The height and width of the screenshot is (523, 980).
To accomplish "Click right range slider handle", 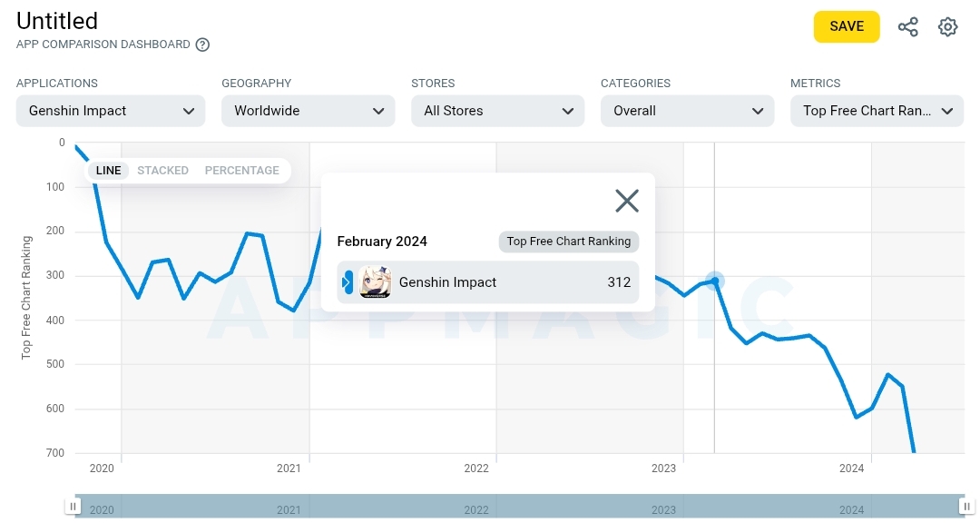I will 967,506.
